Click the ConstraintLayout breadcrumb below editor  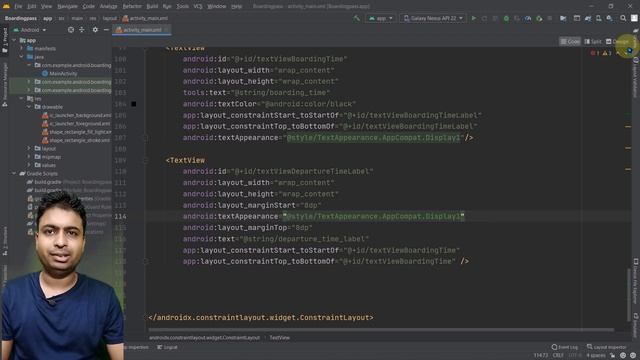pyautogui.click(x=204, y=338)
